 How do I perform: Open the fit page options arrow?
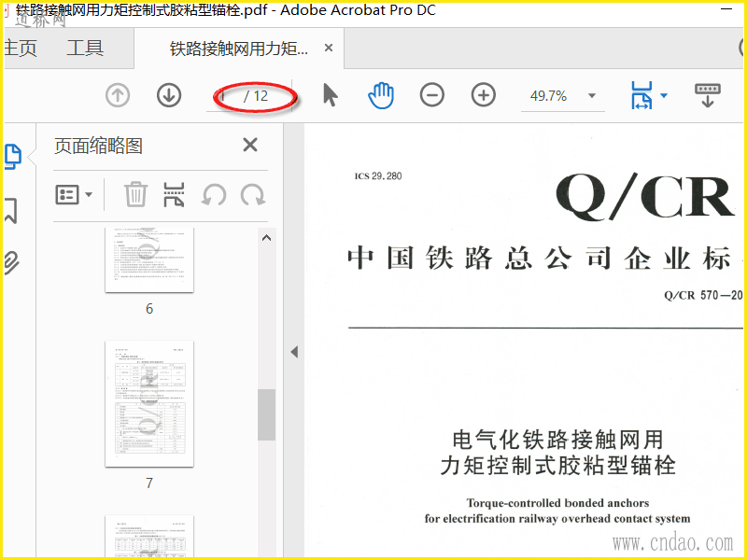click(664, 96)
